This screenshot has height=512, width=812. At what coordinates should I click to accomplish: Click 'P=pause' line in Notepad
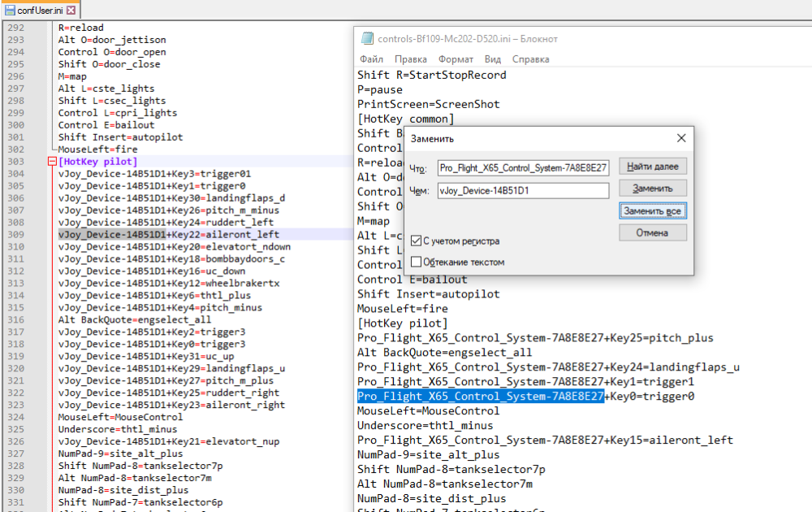coord(379,89)
